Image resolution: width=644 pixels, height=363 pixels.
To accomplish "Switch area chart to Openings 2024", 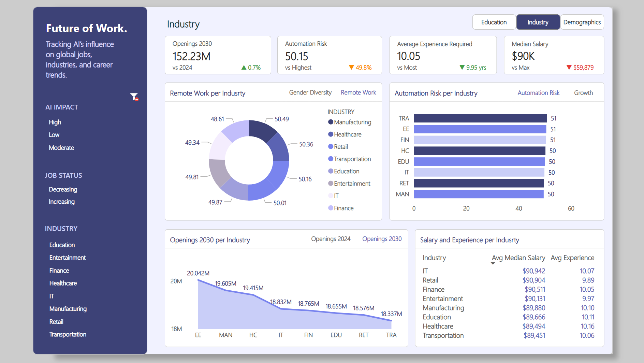I will click(331, 239).
